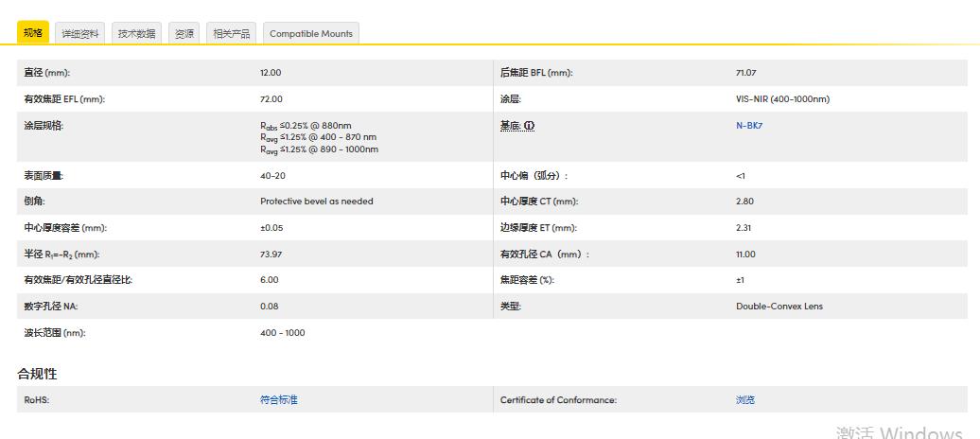The image size is (980, 439).
Task: Follow the 符合标准 RoHS link
Action: coord(278,400)
